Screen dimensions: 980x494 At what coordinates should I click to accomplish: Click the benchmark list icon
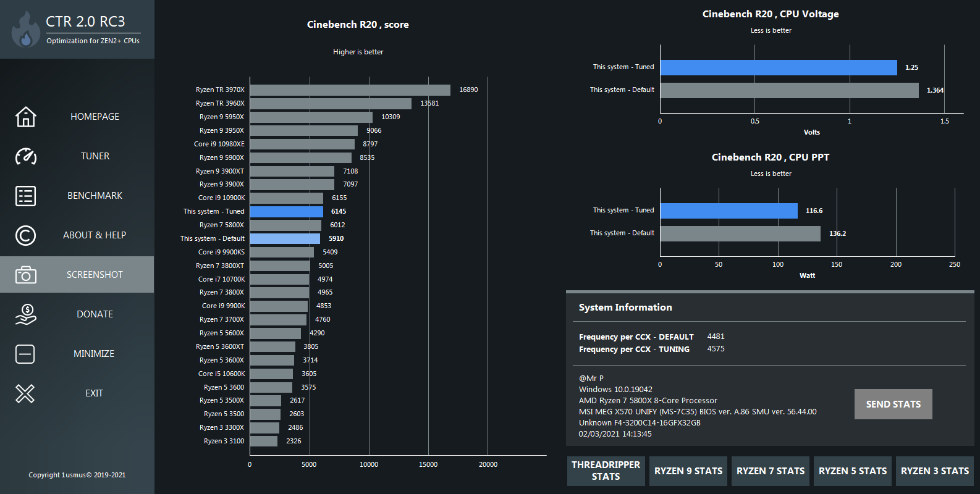[x=25, y=196]
